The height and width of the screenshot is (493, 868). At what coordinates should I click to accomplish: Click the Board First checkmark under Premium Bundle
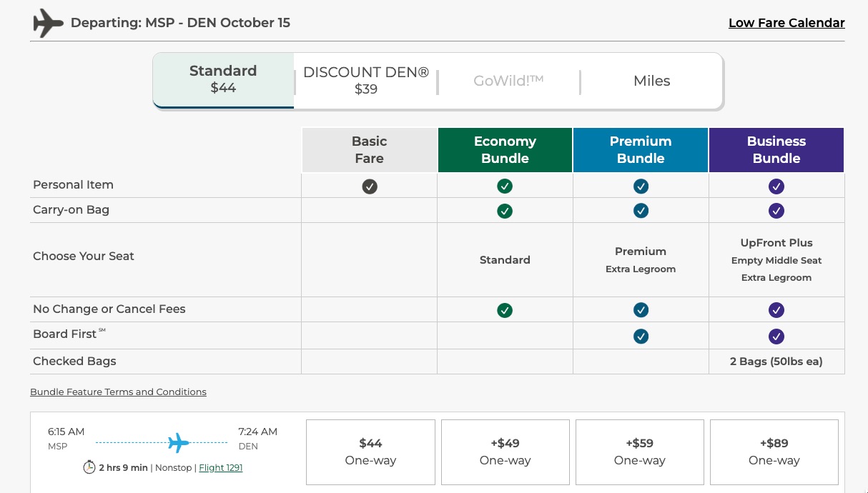point(641,336)
